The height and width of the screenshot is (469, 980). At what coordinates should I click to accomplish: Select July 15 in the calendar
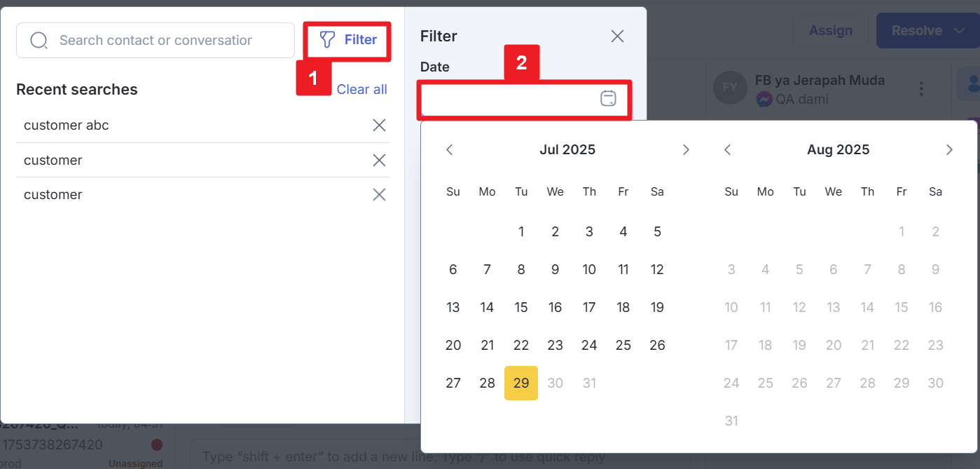coord(521,307)
